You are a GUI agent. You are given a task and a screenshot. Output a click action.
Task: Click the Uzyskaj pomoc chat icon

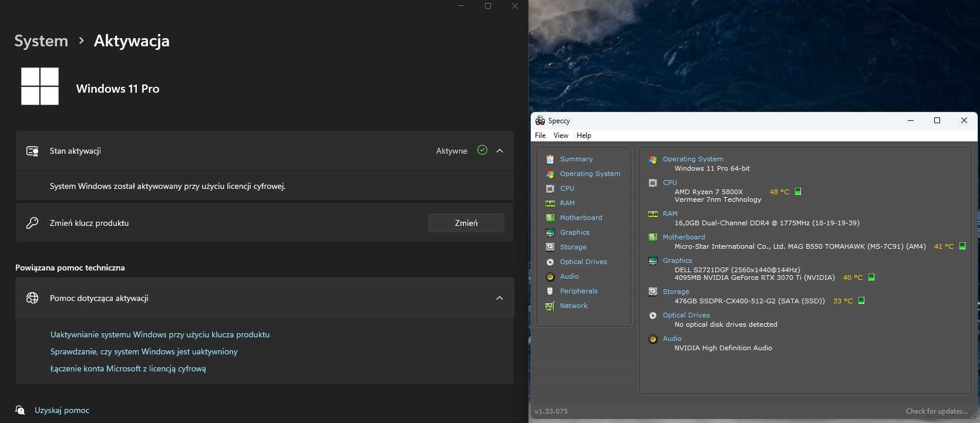20,410
